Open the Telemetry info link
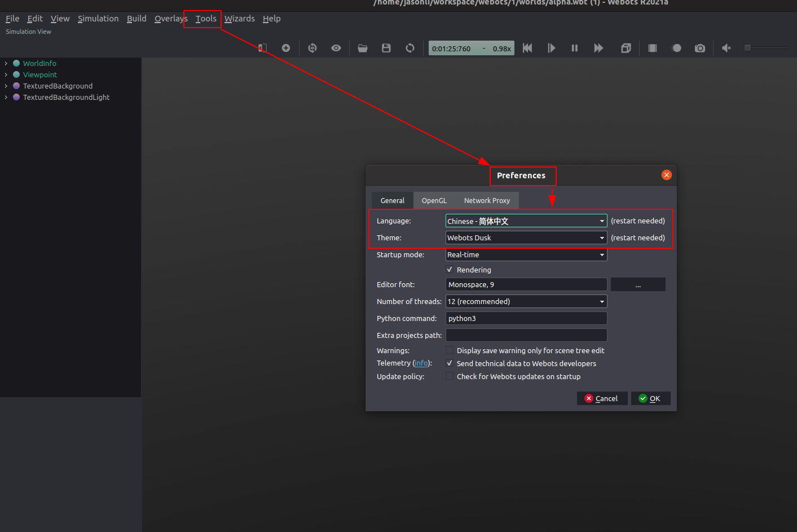This screenshot has width=797, height=532. (x=421, y=363)
